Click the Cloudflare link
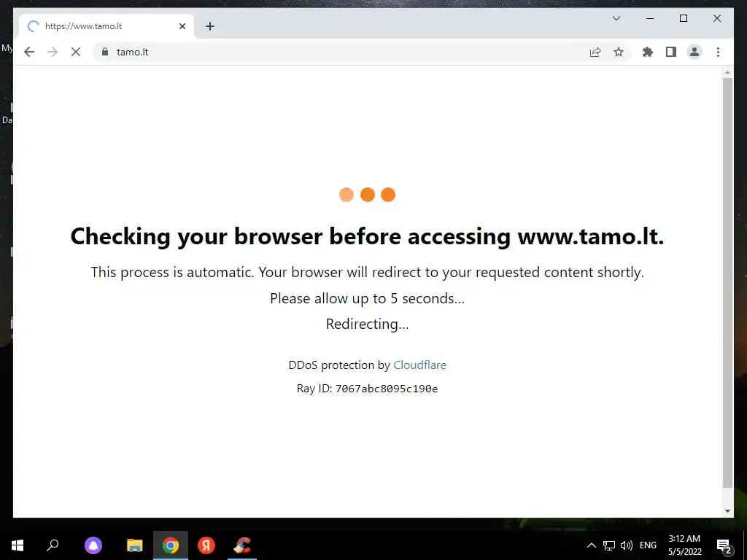This screenshot has width=747, height=560. [x=419, y=365]
